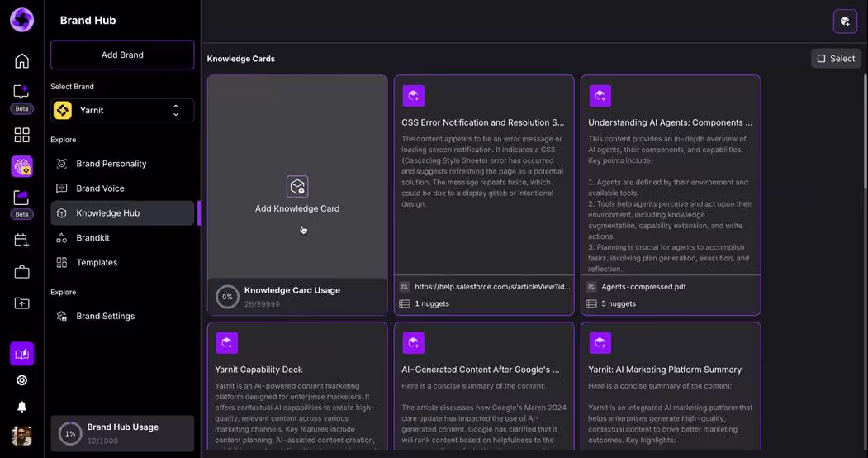This screenshot has width=868, height=458.
Task: Open the Home icon in sidebar
Action: pos(21,60)
